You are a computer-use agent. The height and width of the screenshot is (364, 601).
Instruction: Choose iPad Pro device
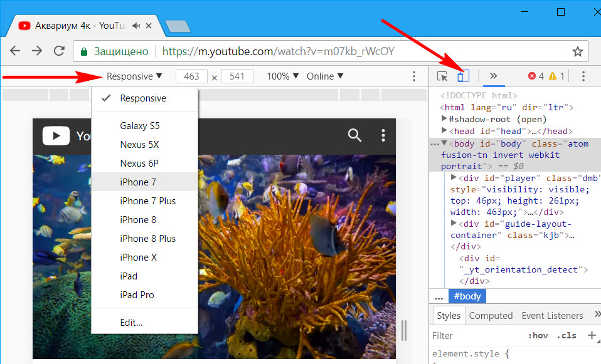tap(144, 294)
